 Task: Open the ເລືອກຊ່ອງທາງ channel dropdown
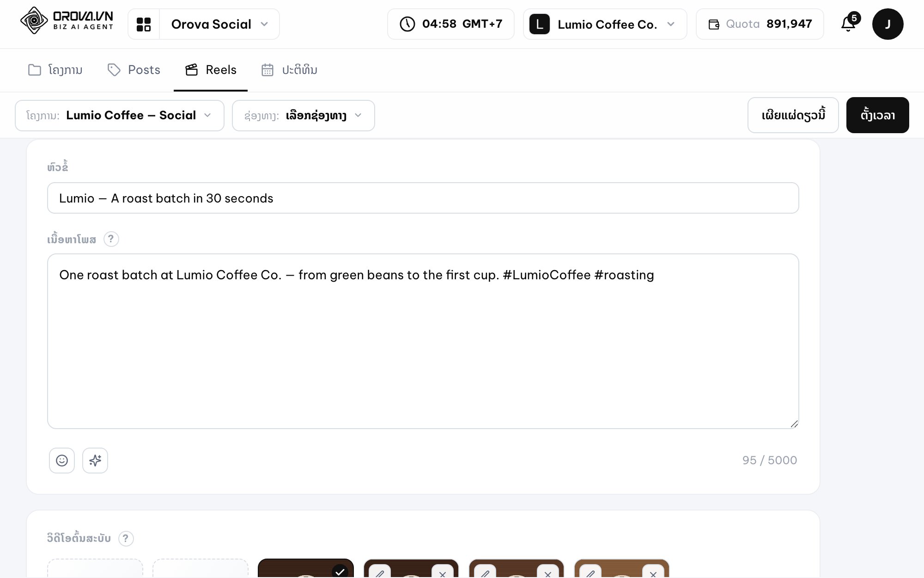pyautogui.click(x=304, y=116)
